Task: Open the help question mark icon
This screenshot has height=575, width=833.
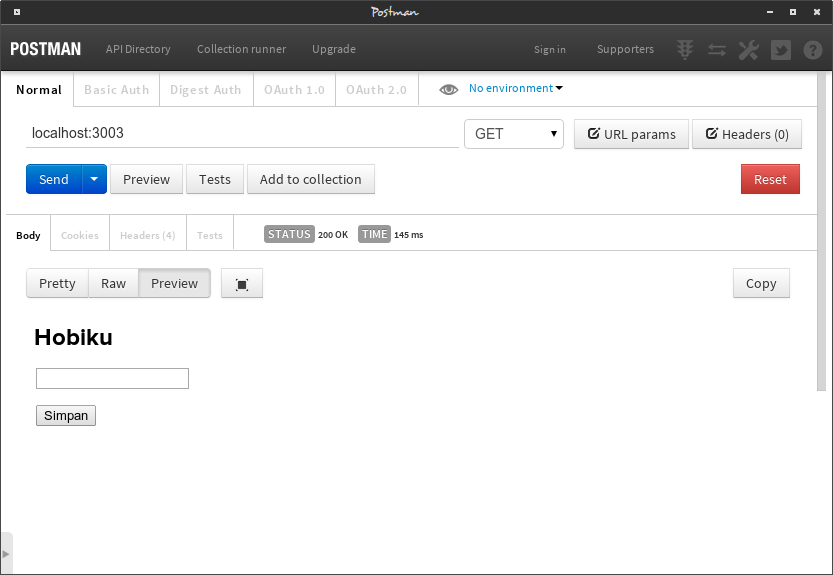Action: point(812,50)
